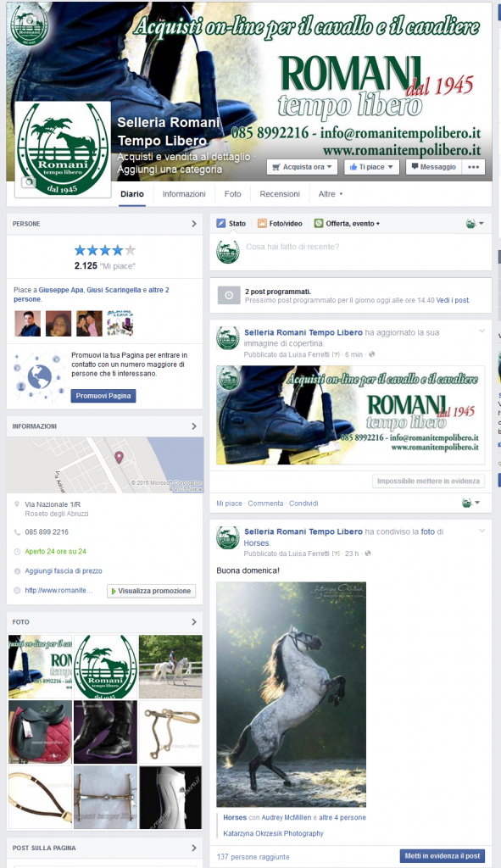Open the Horses post options arrow
Image resolution: width=501 pixels, height=868 pixels.
[482, 531]
